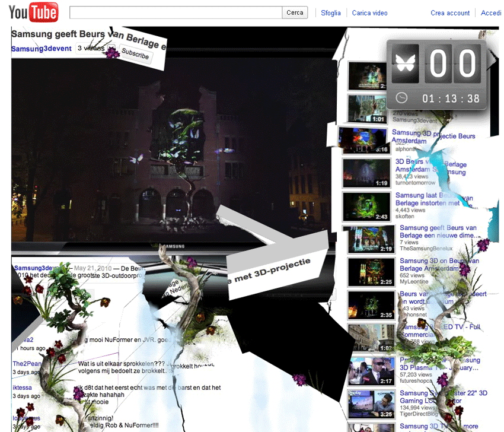Open 'Samsung laat Beurs van Berlage instorten' link

tap(434, 199)
